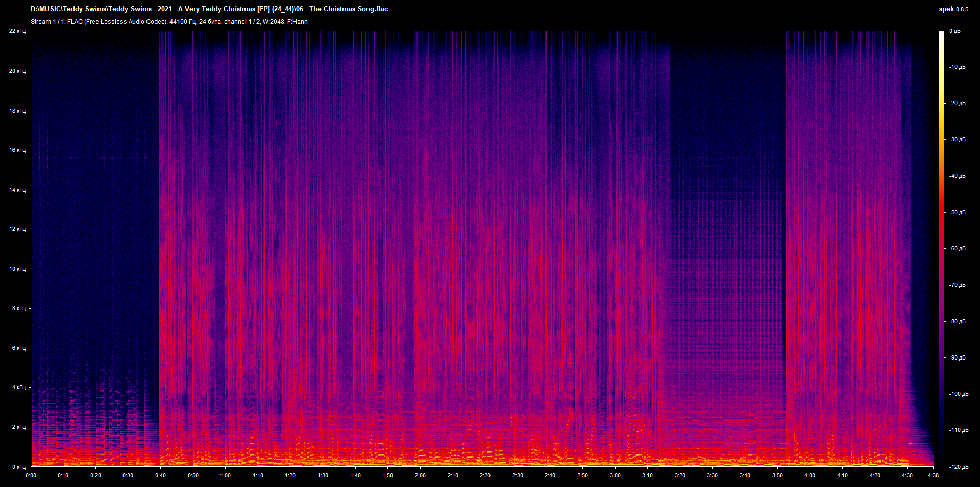The image size is (980, 487).
Task: Pick the '0:00' time axis label
Action: pyautogui.click(x=31, y=475)
